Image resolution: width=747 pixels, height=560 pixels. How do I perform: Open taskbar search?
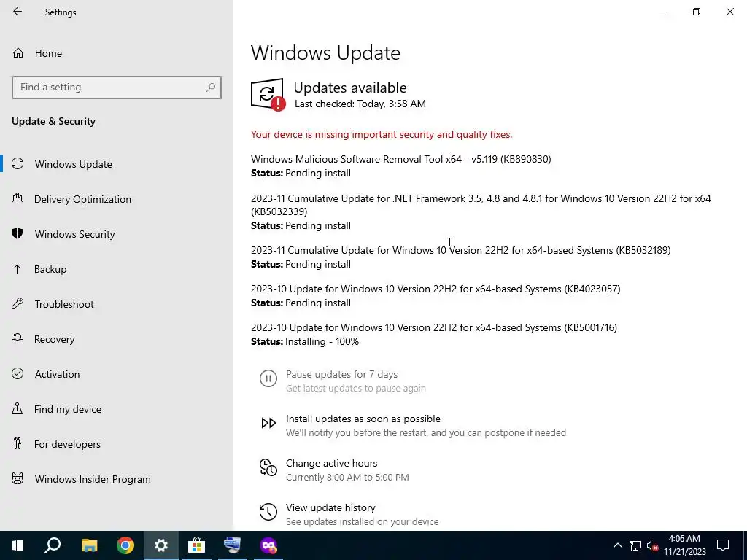(x=53, y=545)
